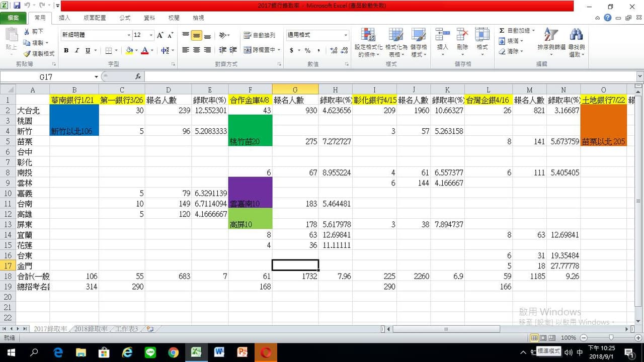Apply red font color A
Image resolution: width=644 pixels, height=362 pixels.
(145, 50)
